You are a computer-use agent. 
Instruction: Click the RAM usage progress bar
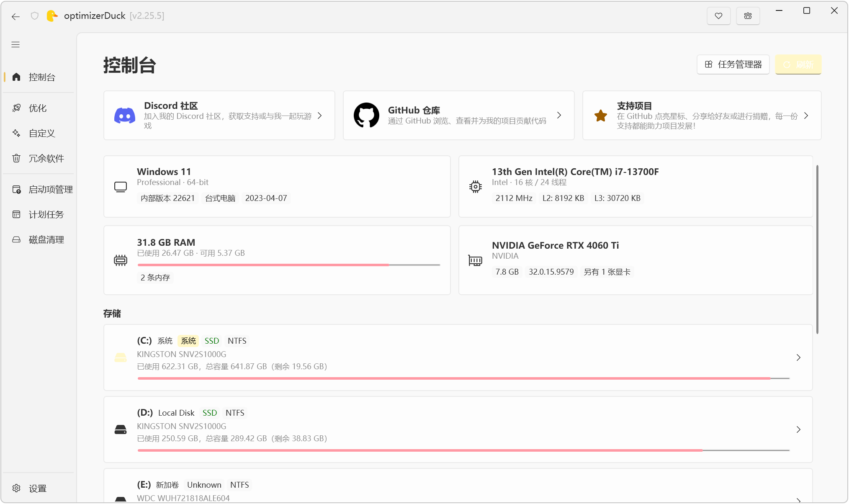(289, 265)
